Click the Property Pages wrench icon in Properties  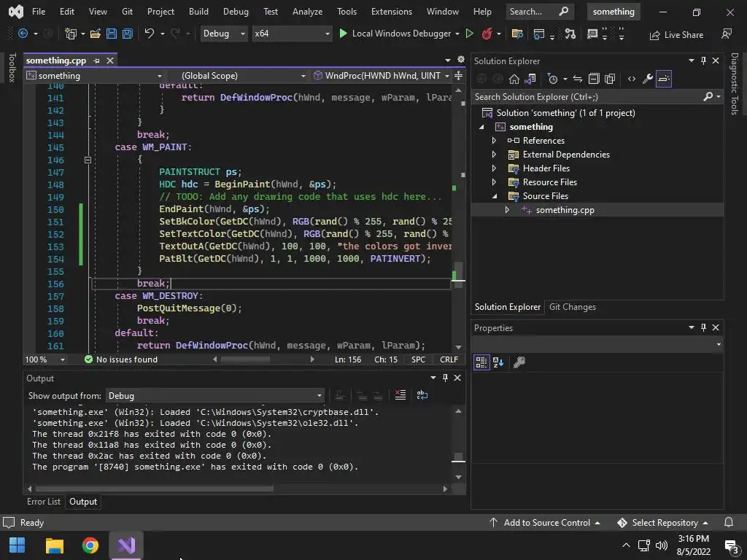(x=519, y=362)
